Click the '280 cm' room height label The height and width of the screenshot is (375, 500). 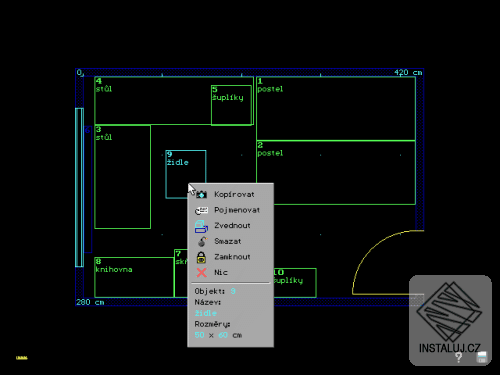pos(90,302)
